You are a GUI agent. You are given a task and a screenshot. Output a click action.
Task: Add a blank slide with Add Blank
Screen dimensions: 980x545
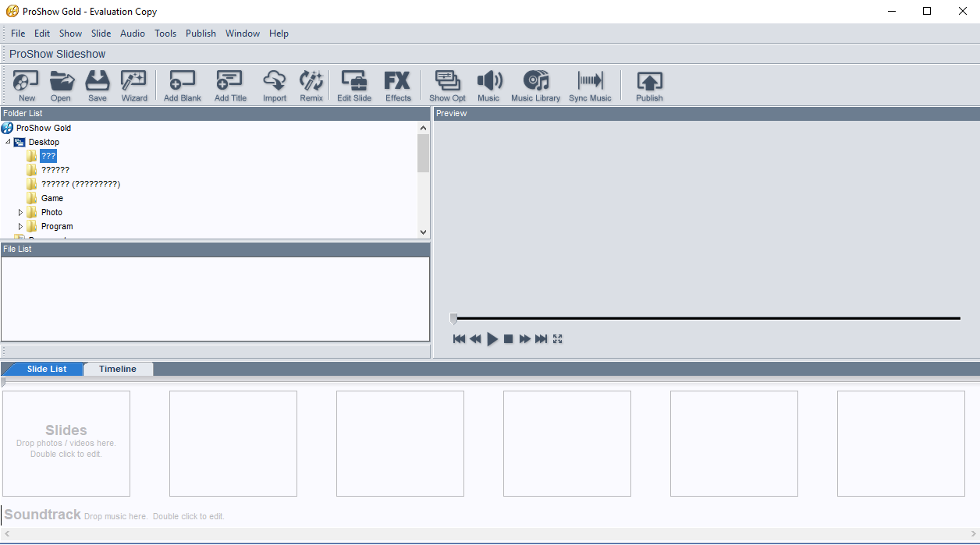click(183, 86)
